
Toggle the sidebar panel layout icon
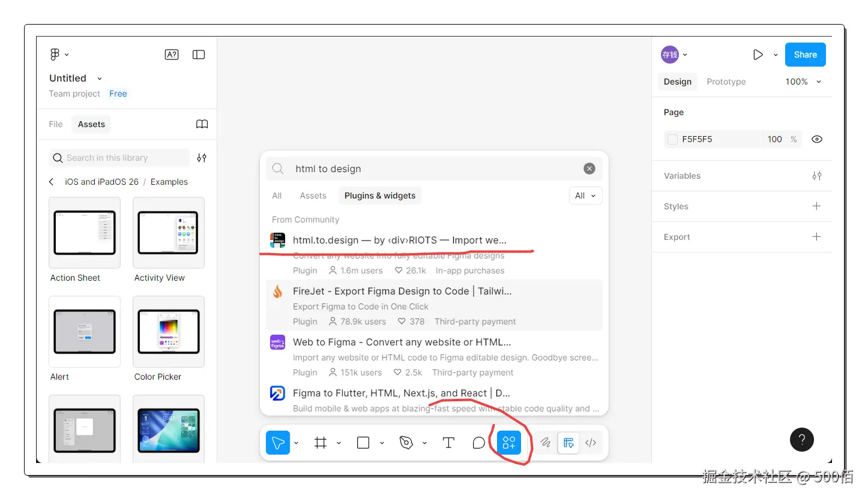(199, 55)
